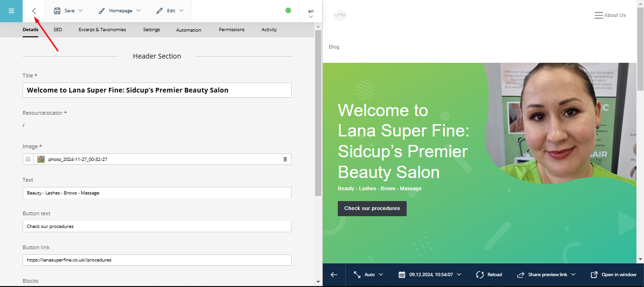Switch to the SEO tab
This screenshot has width=644, height=287.
tap(58, 30)
